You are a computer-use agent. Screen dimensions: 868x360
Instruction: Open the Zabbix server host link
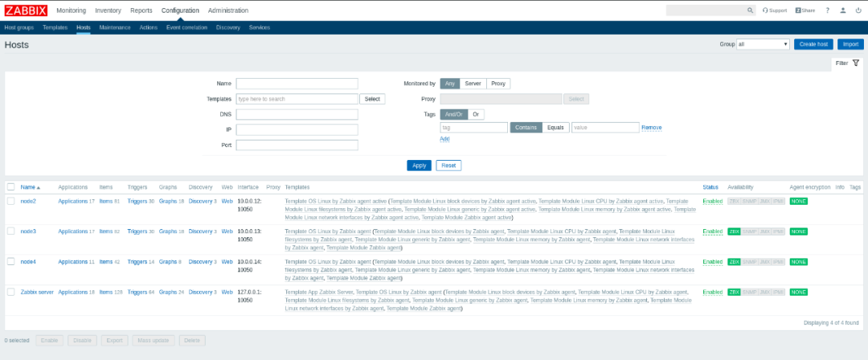37,292
